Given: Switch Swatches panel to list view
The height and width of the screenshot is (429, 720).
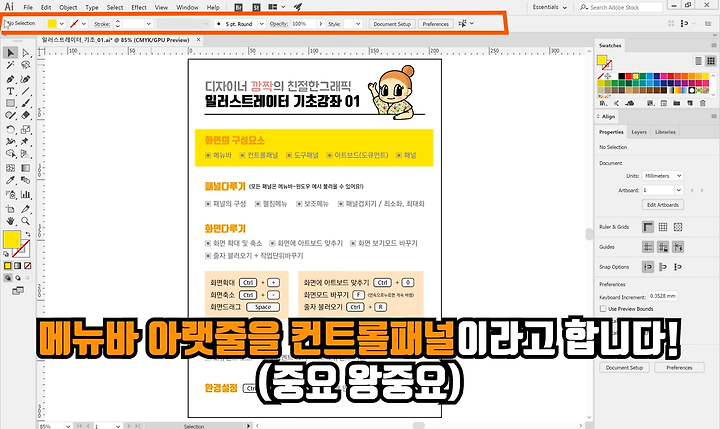Looking at the screenshot, I should click(698, 61).
